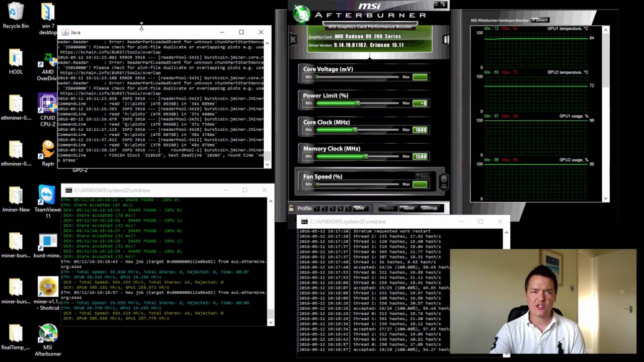Viewport: 644px width, 362px height.
Task: Click the Kombustor K button in Afterburner
Action: (293, 39)
